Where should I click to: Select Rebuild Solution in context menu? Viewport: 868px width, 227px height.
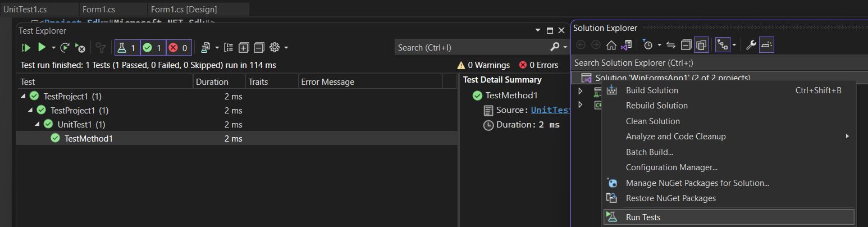click(656, 106)
